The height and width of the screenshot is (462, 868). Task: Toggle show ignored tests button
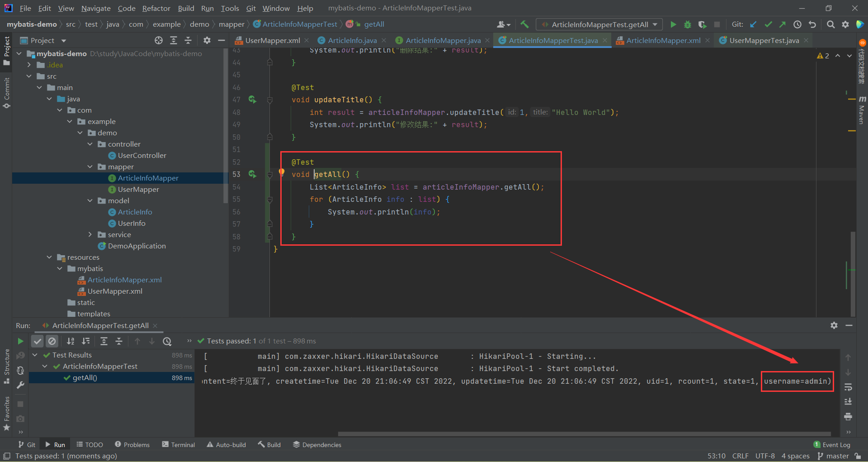point(52,341)
